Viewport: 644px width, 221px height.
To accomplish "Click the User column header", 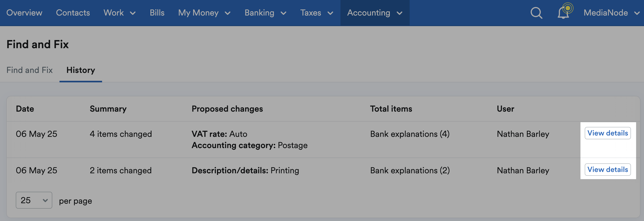I will pyautogui.click(x=505, y=109).
